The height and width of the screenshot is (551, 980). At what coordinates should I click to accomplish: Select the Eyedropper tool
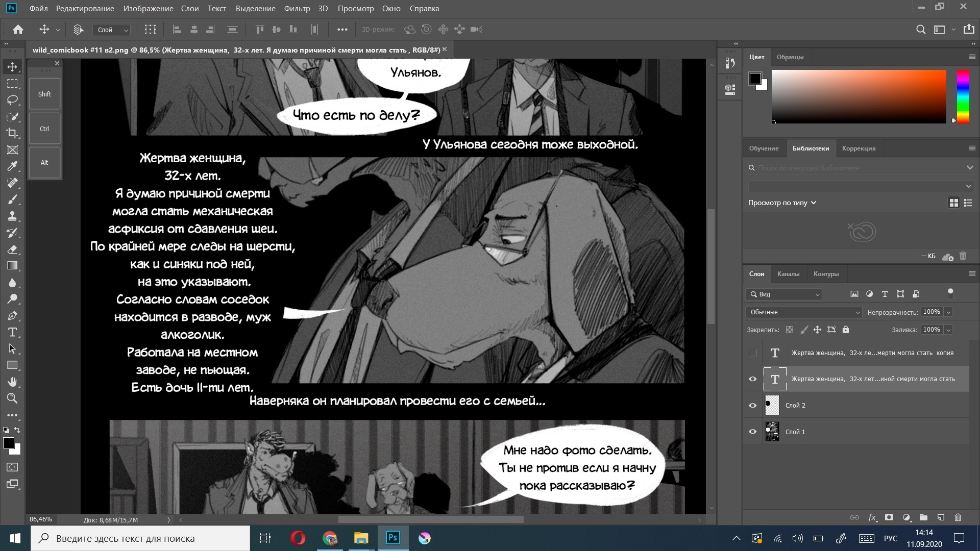click(x=12, y=166)
